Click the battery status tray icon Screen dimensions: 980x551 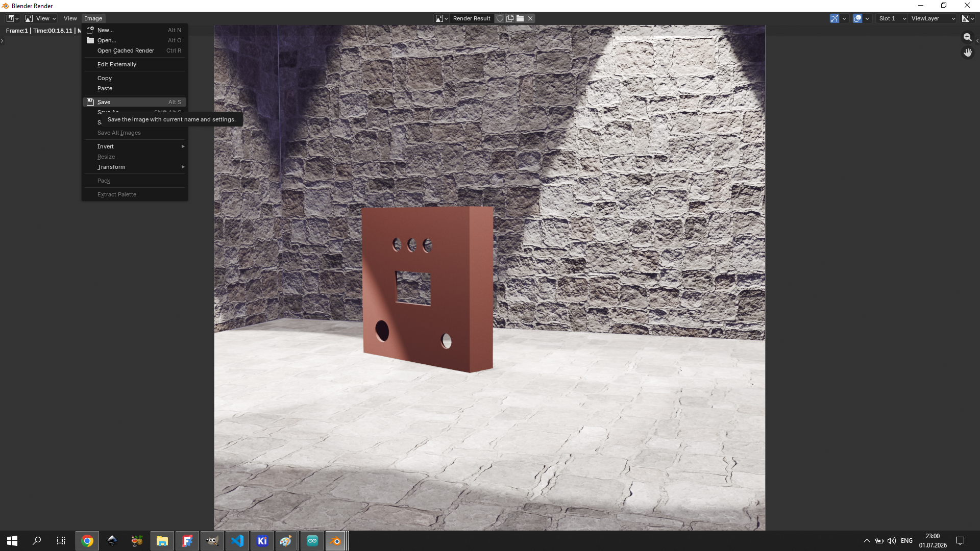point(879,541)
